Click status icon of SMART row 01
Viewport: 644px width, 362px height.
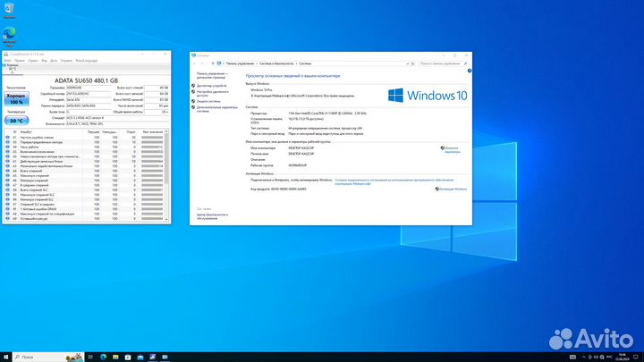tap(7, 138)
